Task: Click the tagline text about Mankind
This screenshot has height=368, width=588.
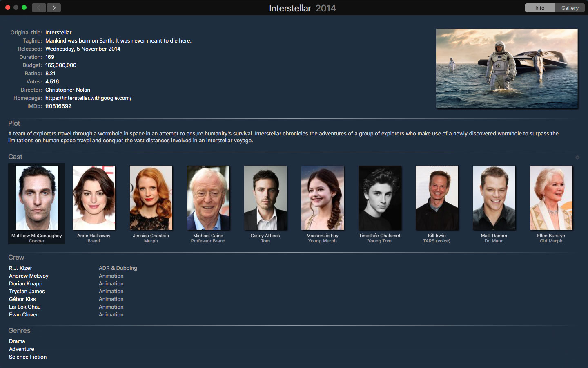Action: point(118,40)
